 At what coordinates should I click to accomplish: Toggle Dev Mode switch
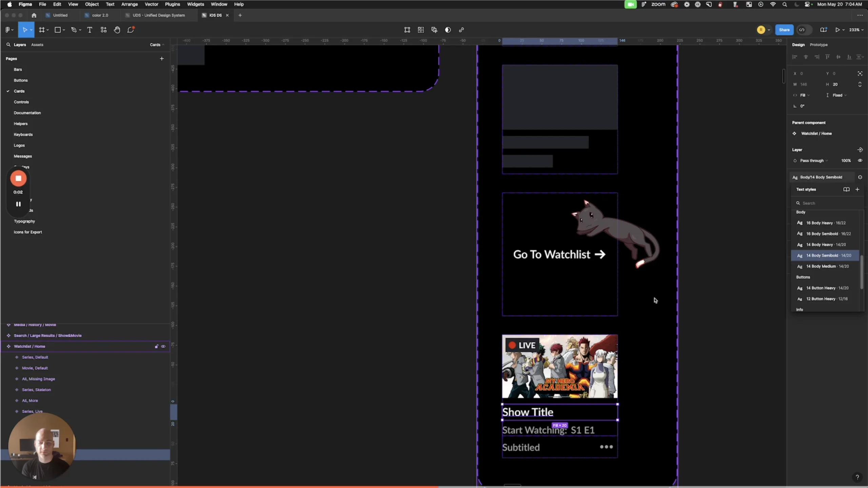tap(804, 30)
